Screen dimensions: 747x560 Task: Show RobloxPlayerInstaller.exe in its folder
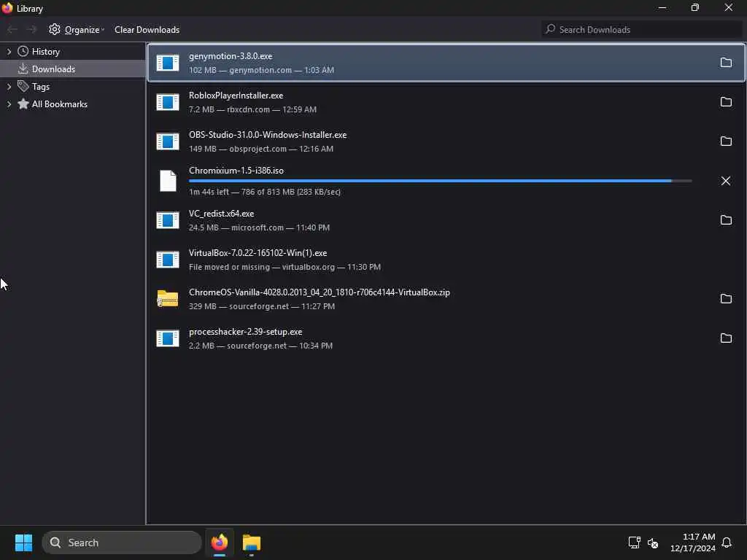(726, 102)
